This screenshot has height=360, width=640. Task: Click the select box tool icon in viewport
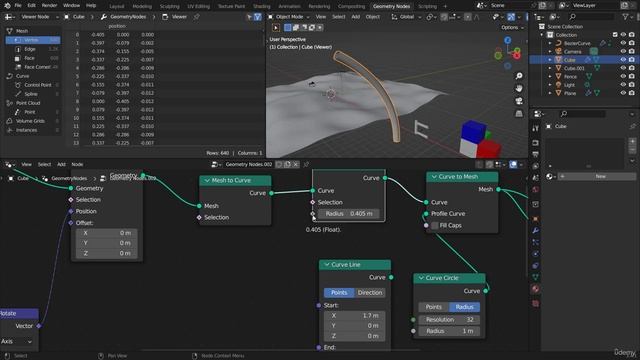coord(287,27)
